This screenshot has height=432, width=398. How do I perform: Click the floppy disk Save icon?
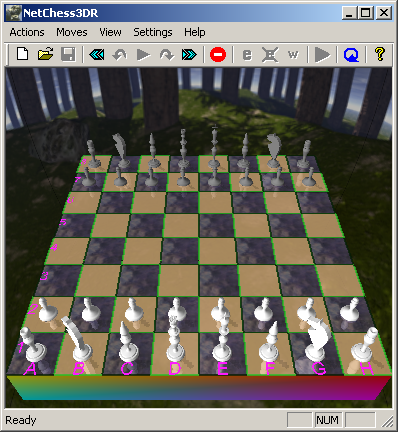[68, 54]
